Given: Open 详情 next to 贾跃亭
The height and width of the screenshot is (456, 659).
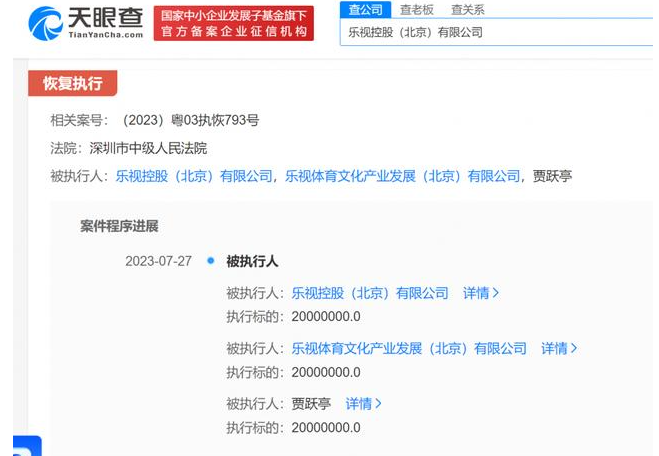Looking at the screenshot, I should coord(363,404).
